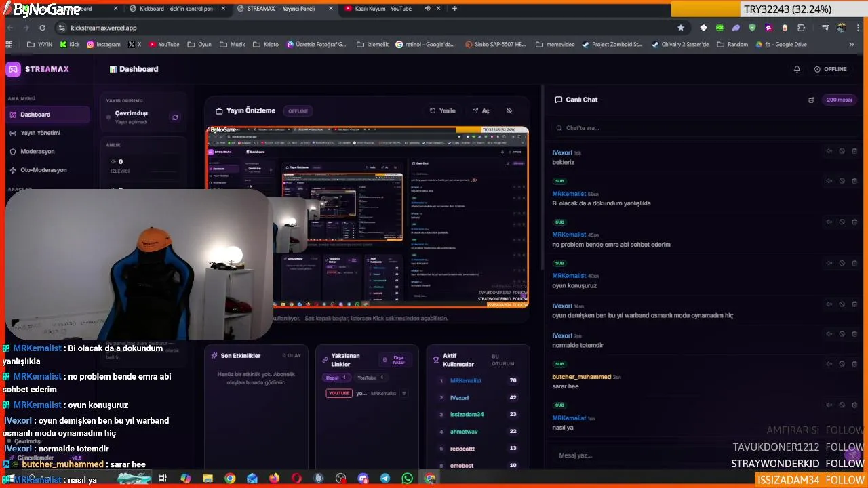Image resolution: width=868 pixels, height=488 pixels.
Task: Select Dashboard in the sidebar menu
Action: 47,115
